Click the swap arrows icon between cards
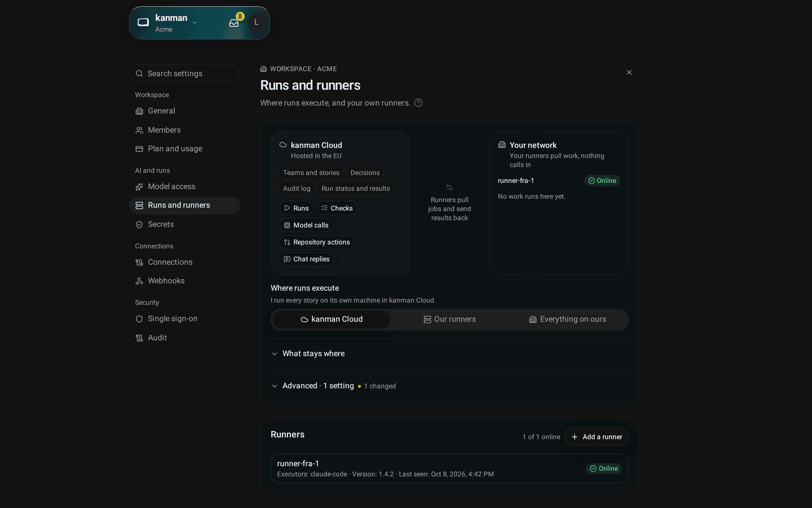 449,187
